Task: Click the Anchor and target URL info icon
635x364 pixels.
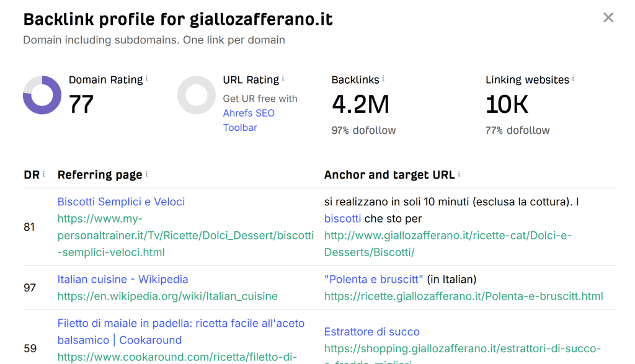Action: pos(459,174)
